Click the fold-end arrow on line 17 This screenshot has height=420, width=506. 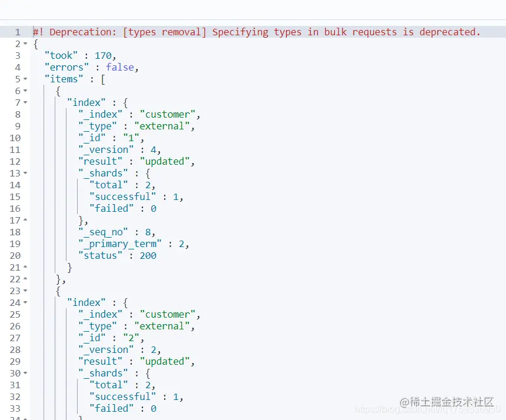25,220
